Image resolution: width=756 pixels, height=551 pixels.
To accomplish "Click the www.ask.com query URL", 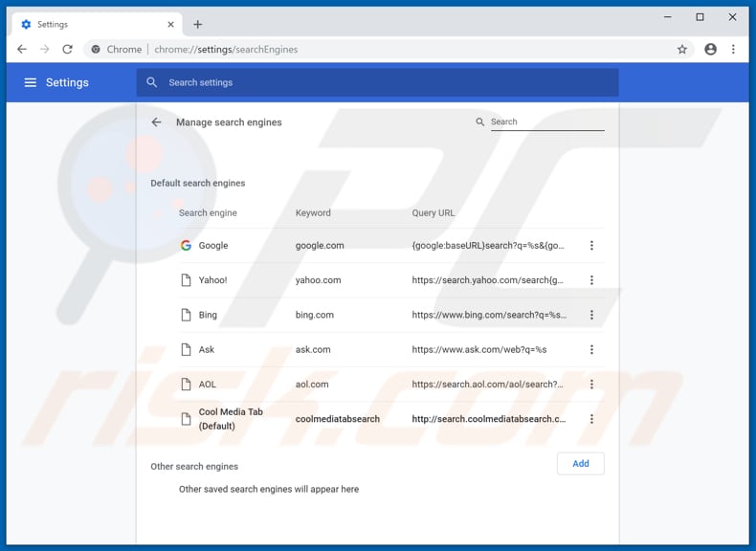I will coord(479,349).
